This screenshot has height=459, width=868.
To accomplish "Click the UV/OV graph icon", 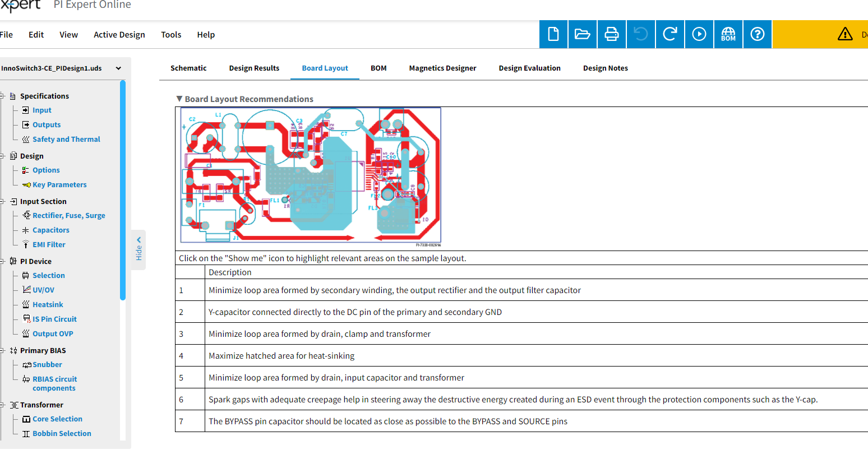I will tap(26, 290).
